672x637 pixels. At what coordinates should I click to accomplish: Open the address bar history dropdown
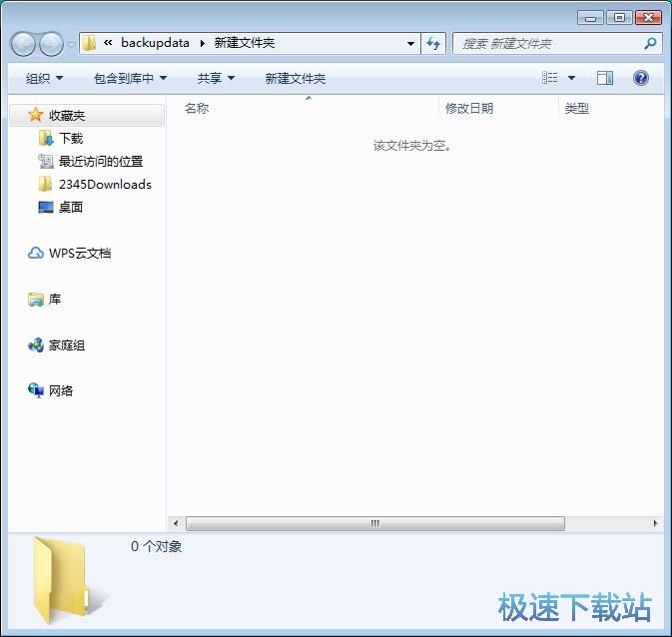(x=410, y=44)
